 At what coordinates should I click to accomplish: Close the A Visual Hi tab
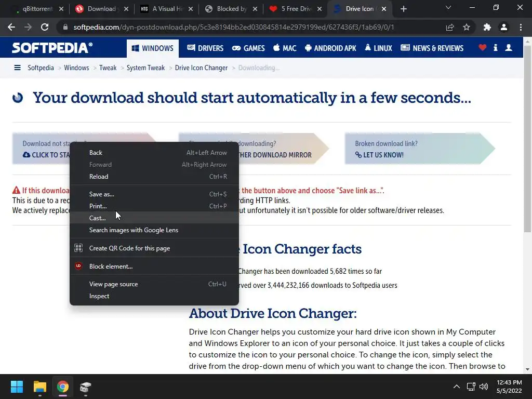pos(191,9)
